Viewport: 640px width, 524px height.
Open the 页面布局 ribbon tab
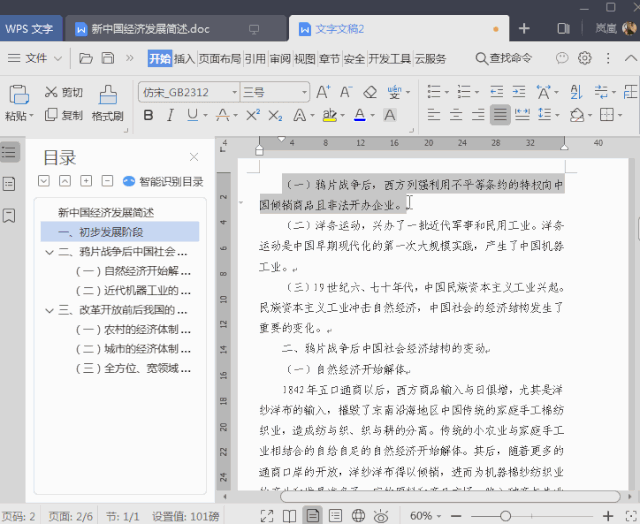point(220,59)
